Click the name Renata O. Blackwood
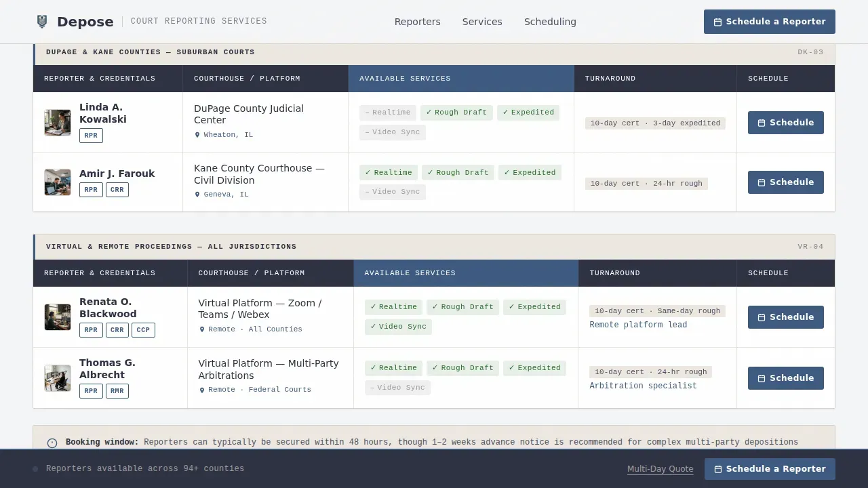The width and height of the screenshot is (868, 488). (108, 308)
